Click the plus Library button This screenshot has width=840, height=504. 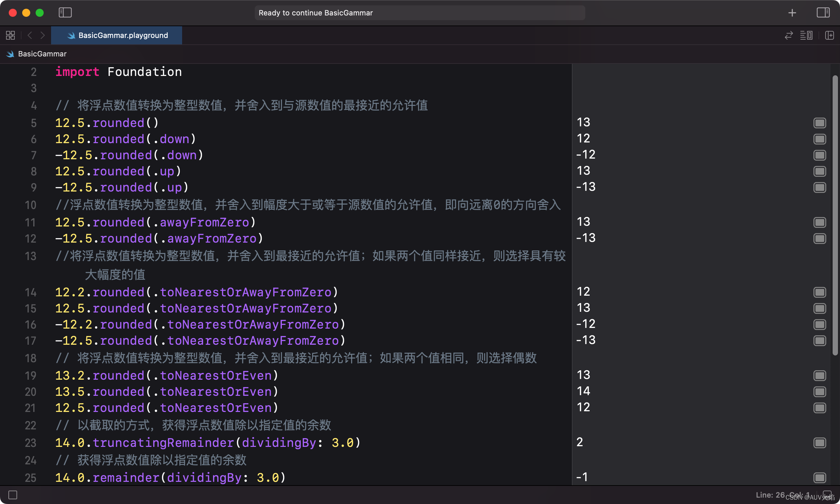point(792,12)
